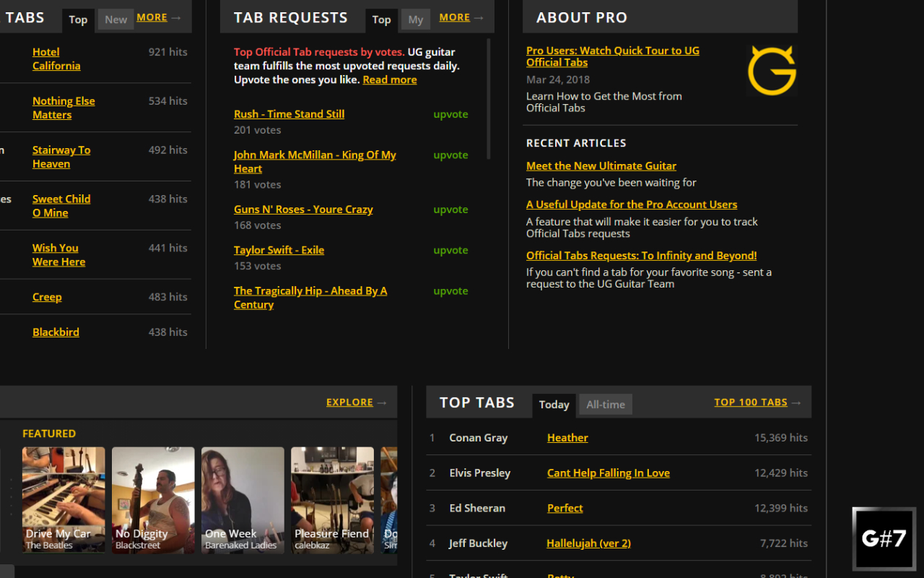Viewport: 924px width, 578px height.
Task: Click the 921 hits count
Action: point(168,52)
